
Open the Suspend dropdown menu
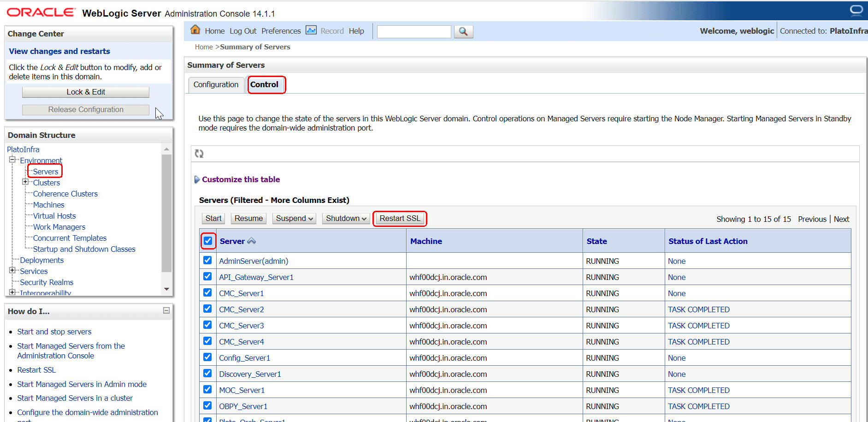tap(294, 219)
